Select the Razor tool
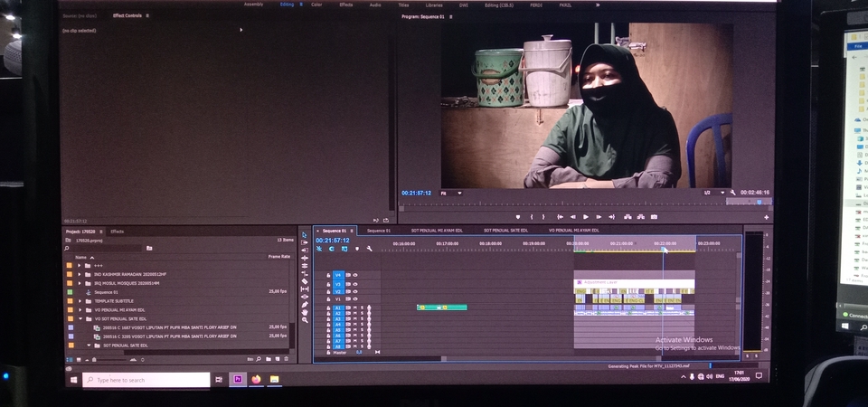The width and height of the screenshot is (868, 407). point(305,281)
